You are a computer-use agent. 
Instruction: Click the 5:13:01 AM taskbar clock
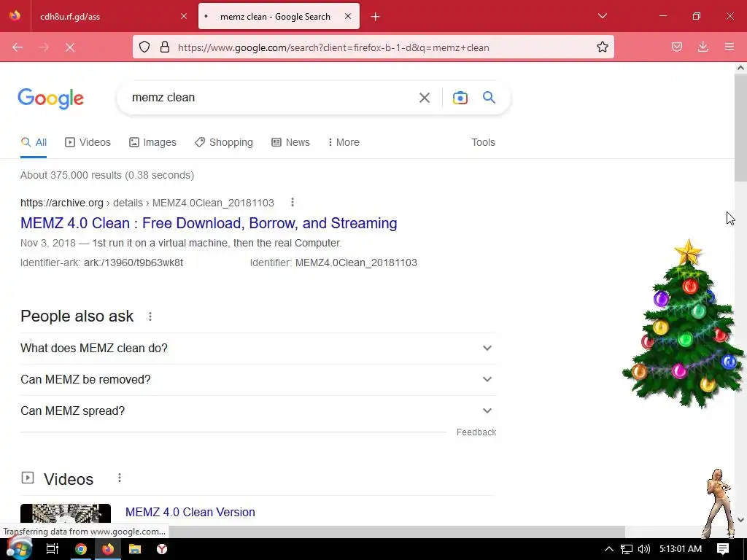point(681,549)
